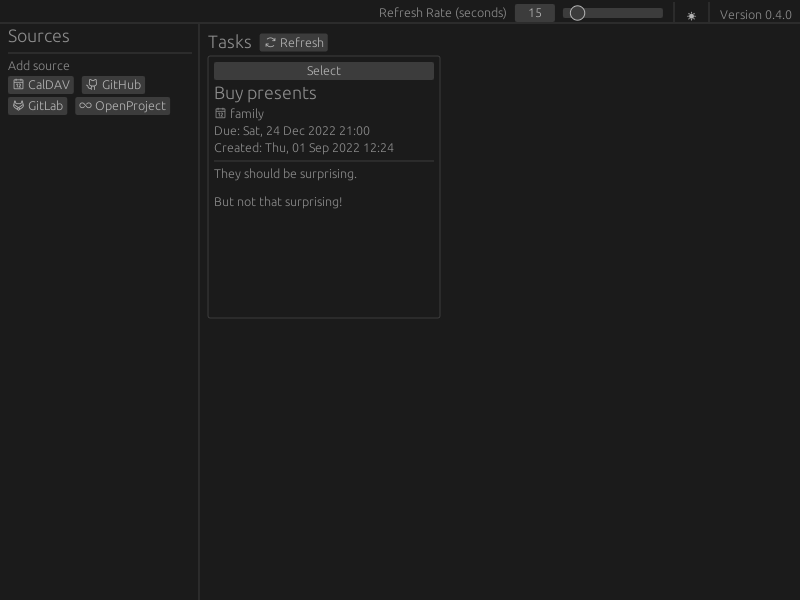This screenshot has height=600, width=800.
Task: Click the calendar icon beside family
Action: tap(220, 113)
